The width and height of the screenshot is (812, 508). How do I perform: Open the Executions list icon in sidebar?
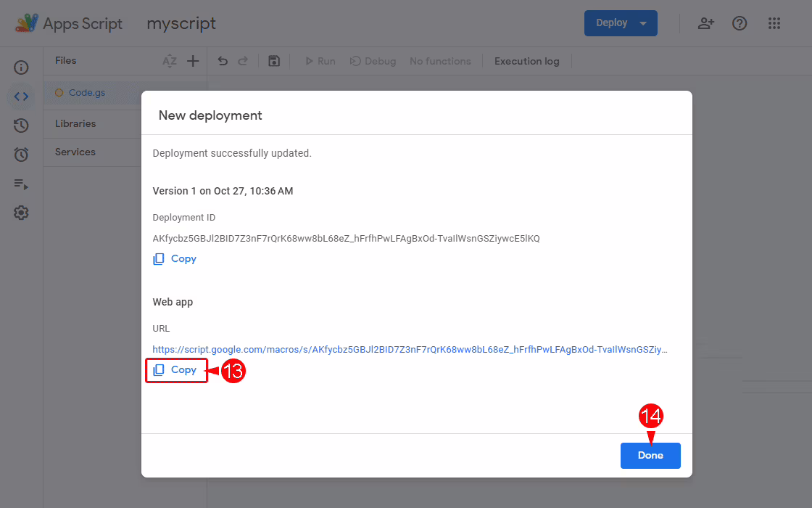(x=21, y=184)
